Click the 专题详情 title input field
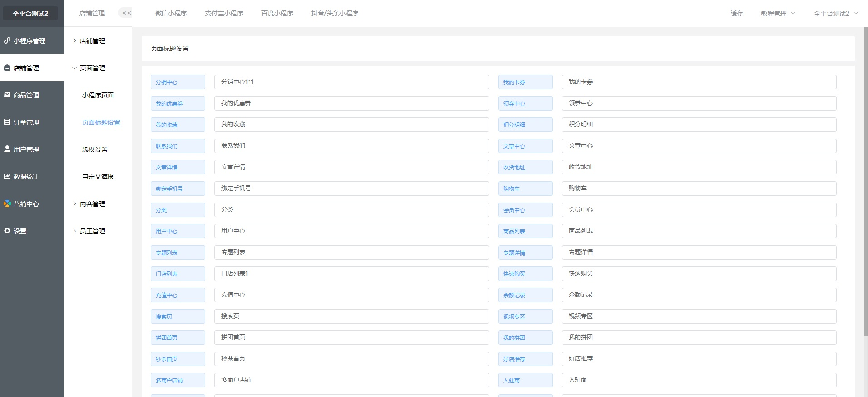This screenshot has height=397, width=868. pos(699,252)
